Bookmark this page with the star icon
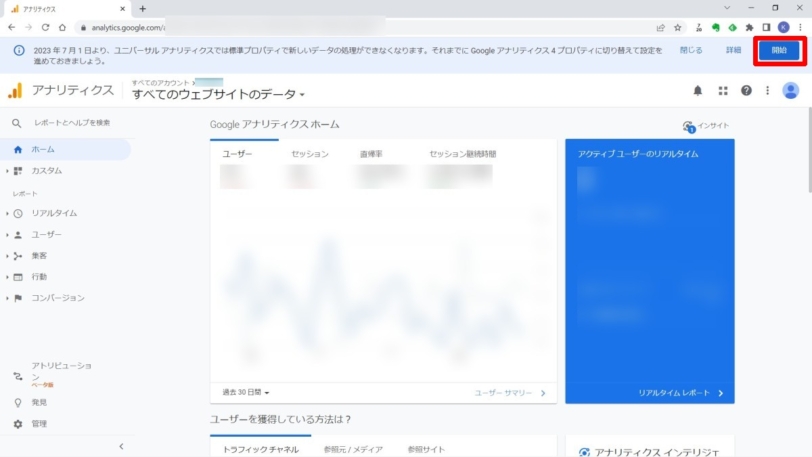 tap(677, 27)
